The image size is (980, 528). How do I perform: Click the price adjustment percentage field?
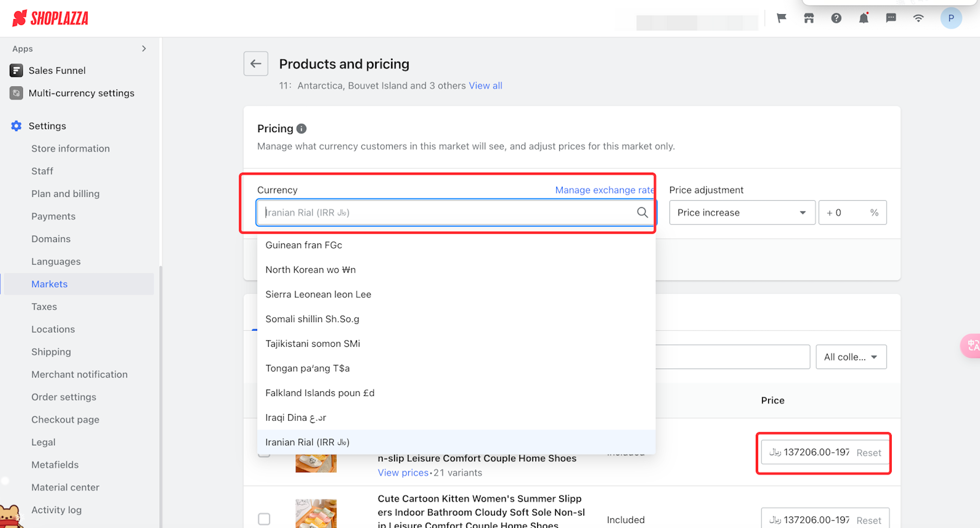coord(852,212)
